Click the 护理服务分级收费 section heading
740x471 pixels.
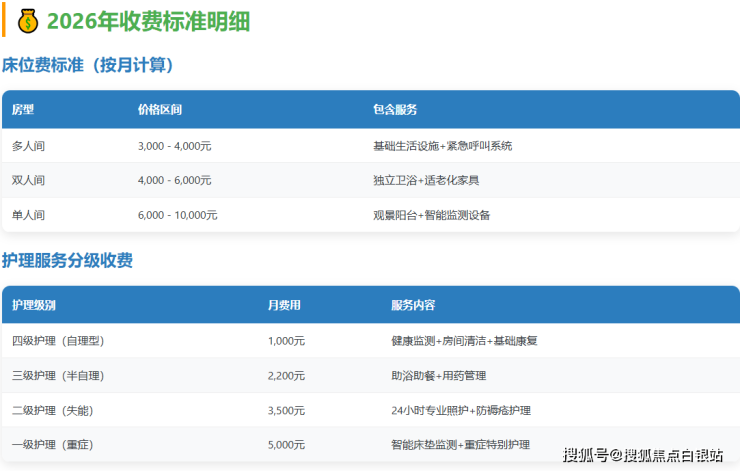click(x=67, y=261)
